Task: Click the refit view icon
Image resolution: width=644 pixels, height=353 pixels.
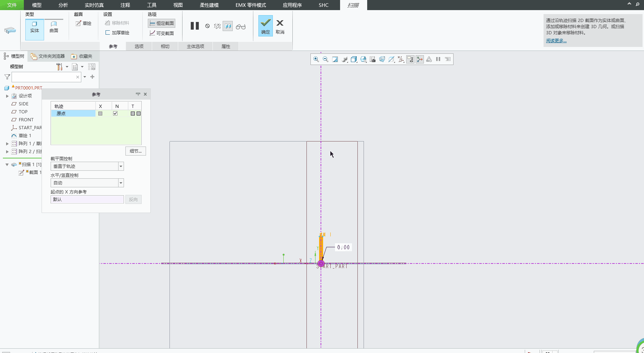Action: coord(335,59)
